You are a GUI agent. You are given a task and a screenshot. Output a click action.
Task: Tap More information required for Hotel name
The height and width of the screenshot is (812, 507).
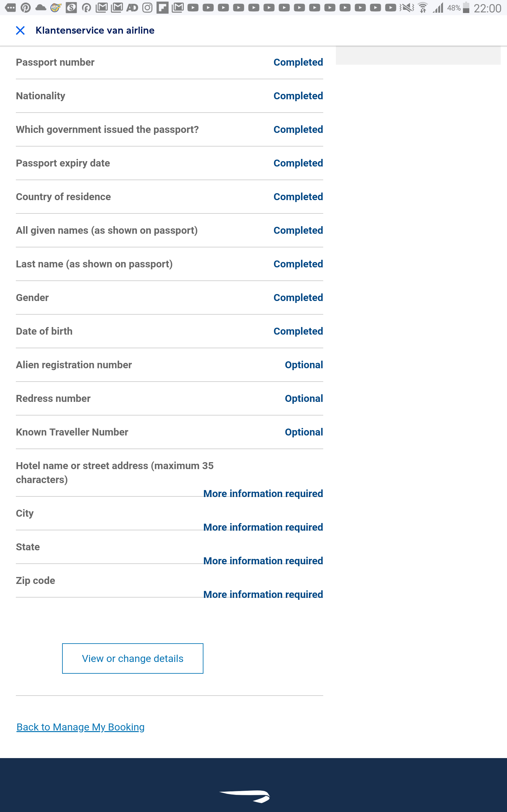click(x=263, y=494)
